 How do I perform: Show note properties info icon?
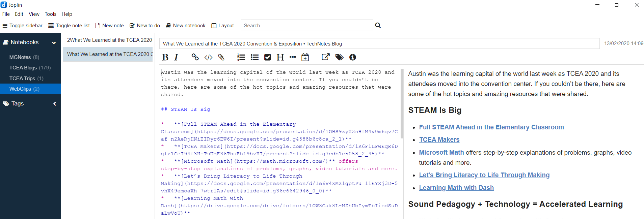point(353,57)
